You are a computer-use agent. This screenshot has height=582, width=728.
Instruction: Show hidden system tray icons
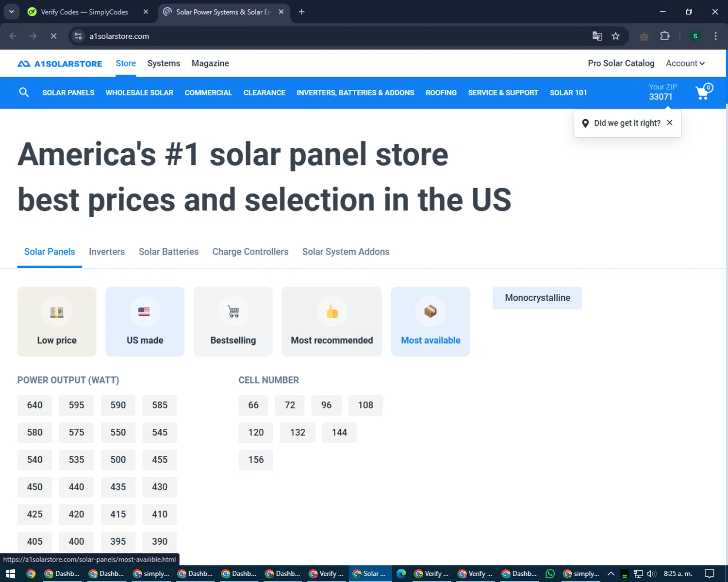611,574
